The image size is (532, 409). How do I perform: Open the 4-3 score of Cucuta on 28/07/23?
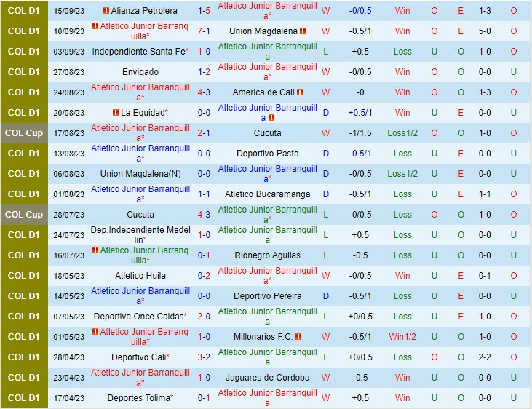click(x=204, y=215)
